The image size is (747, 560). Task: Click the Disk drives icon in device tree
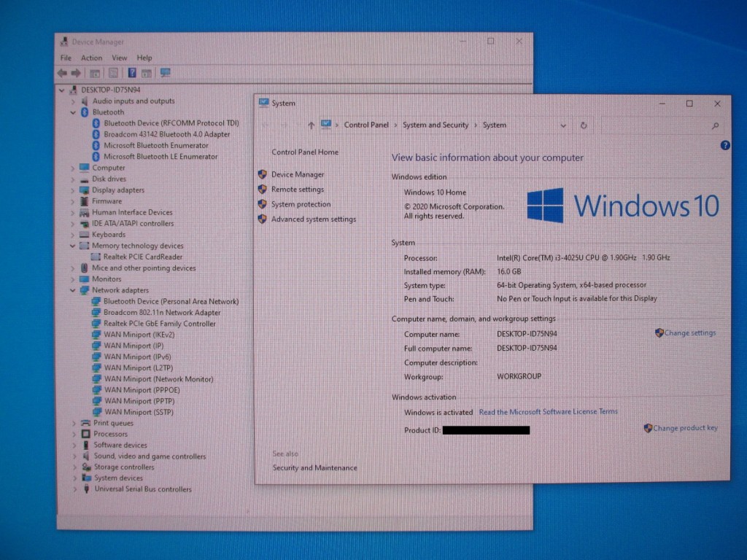85,179
